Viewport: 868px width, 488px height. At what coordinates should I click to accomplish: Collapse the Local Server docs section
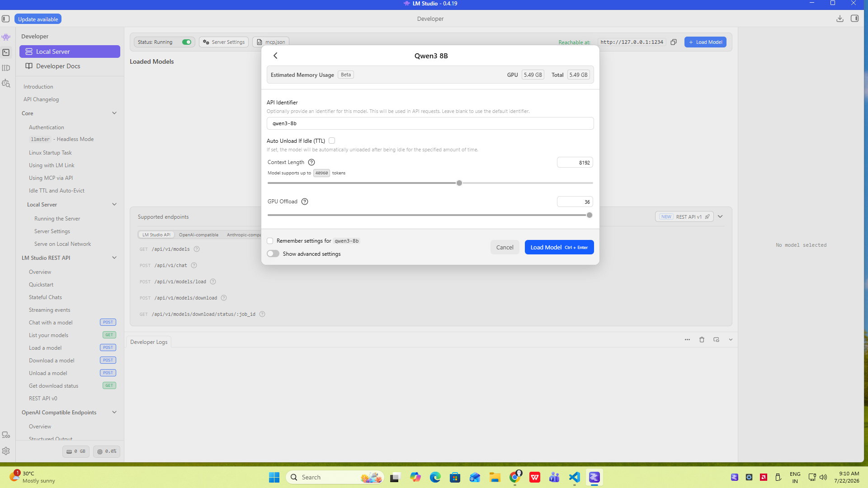pos(114,205)
